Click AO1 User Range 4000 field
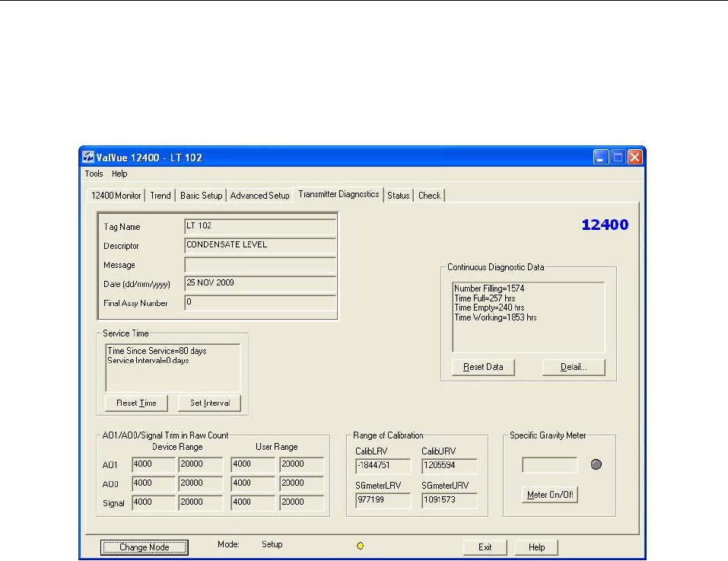The width and height of the screenshot is (728, 561). pyautogui.click(x=253, y=464)
